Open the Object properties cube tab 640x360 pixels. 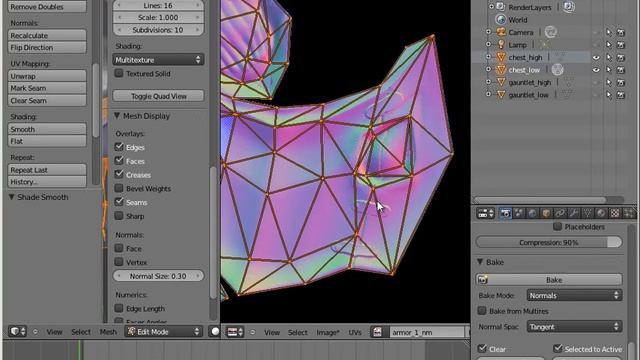pyautogui.click(x=546, y=213)
